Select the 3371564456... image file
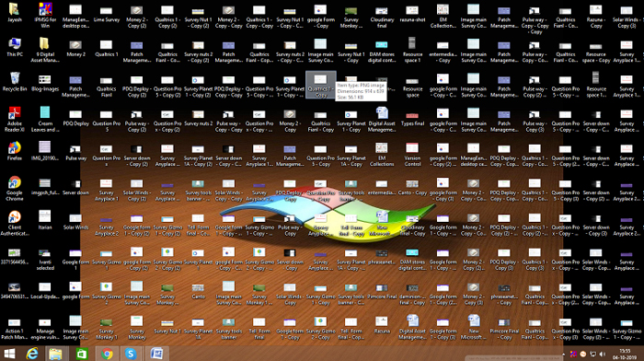Screen dimensions: 644x361 pyautogui.click(x=15, y=256)
